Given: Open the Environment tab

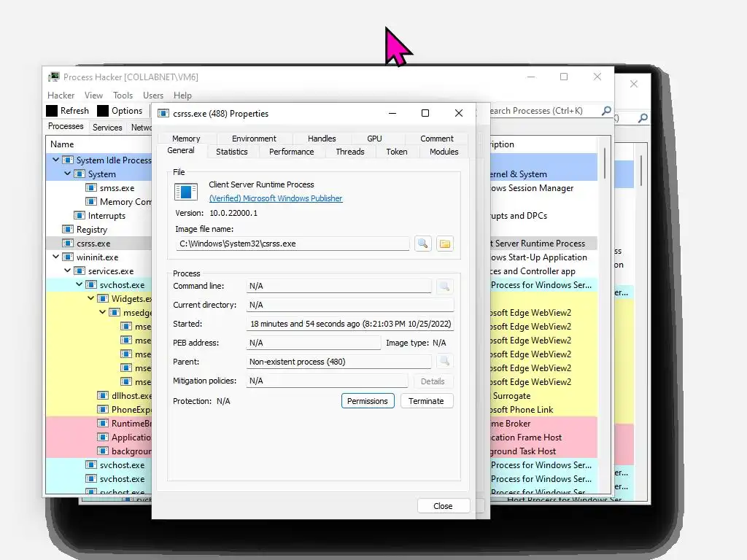Looking at the screenshot, I should tap(254, 139).
